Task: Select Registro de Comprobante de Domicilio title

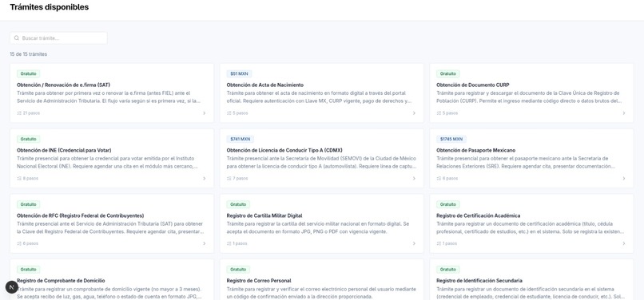Action: point(61,281)
